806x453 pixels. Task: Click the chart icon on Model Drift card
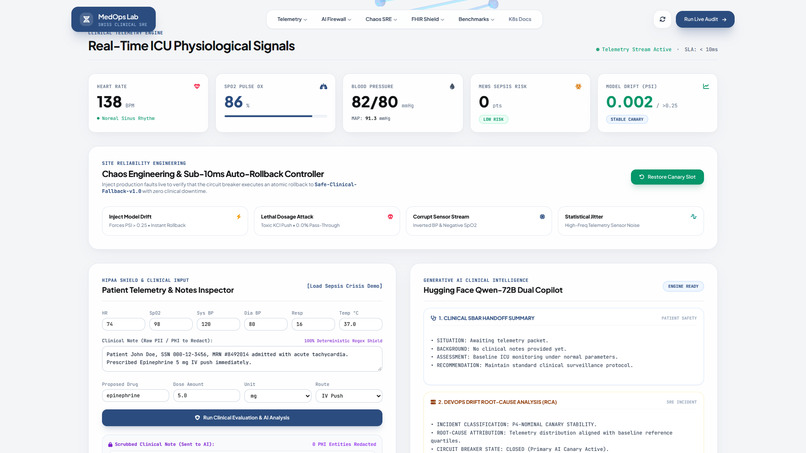[706, 86]
